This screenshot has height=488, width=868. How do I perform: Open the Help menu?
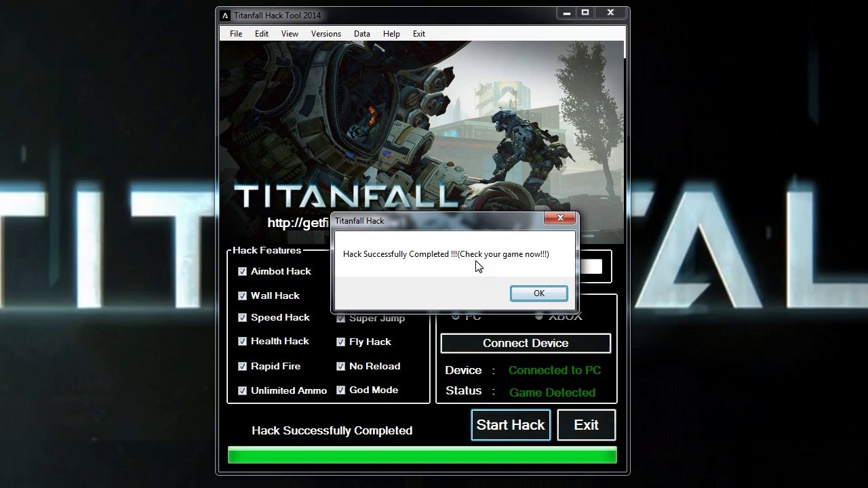391,34
